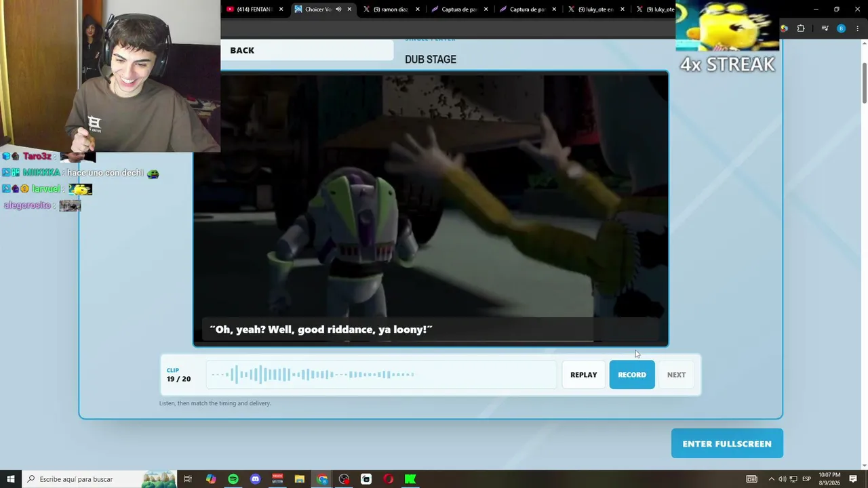This screenshot has width=868, height=488.
Task: Open Spotify from the taskbar
Action: tap(233, 479)
